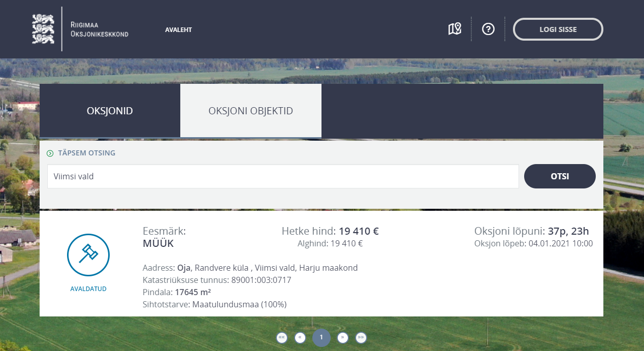Viewport: 644px width, 351px height.
Task: Click cadastral number 89001:003:0717
Action: coord(261,280)
